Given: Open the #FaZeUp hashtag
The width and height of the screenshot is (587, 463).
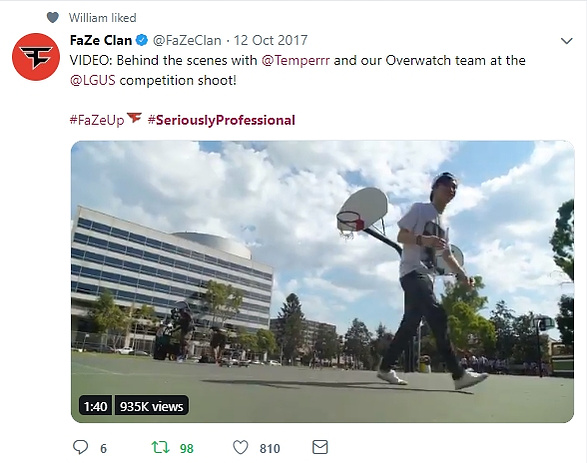Looking at the screenshot, I should point(97,120).
